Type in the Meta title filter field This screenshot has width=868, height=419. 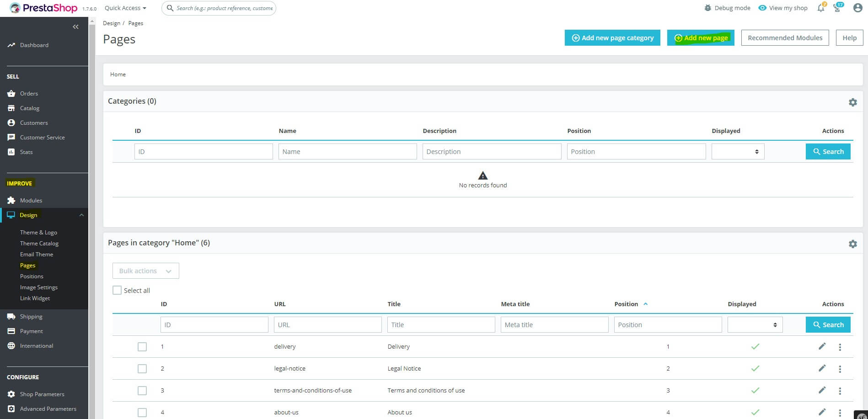point(554,324)
